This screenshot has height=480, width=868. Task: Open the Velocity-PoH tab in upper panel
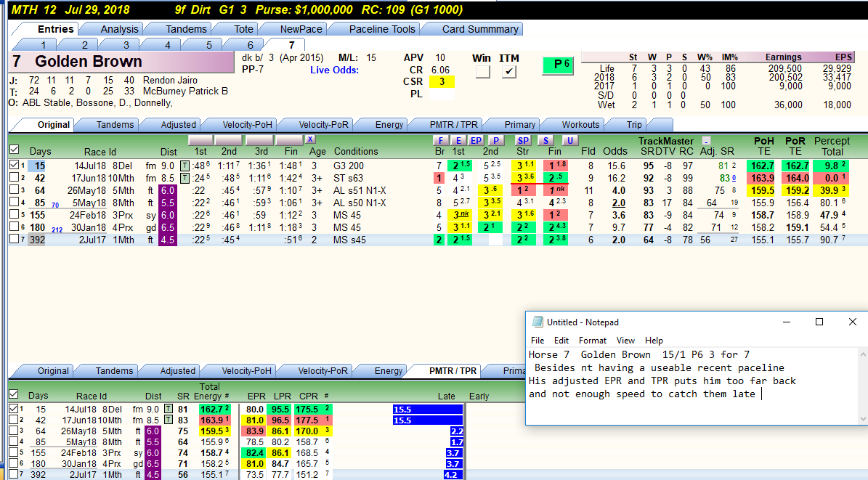[x=247, y=125]
